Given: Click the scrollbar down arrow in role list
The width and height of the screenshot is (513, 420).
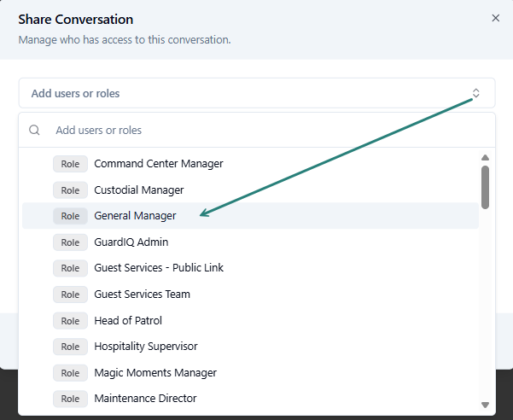Looking at the screenshot, I should point(485,405).
